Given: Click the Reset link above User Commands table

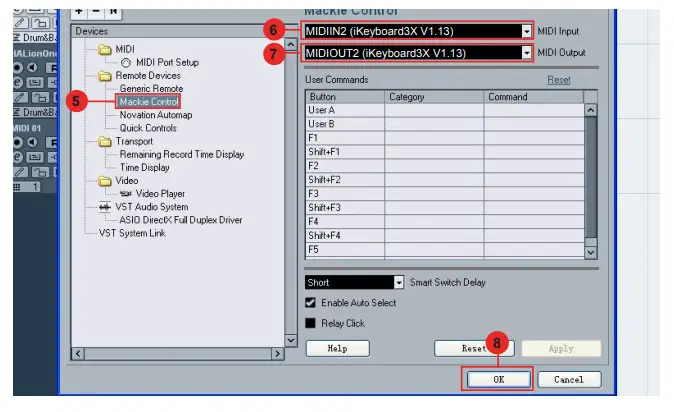Looking at the screenshot, I should pyautogui.click(x=559, y=80).
